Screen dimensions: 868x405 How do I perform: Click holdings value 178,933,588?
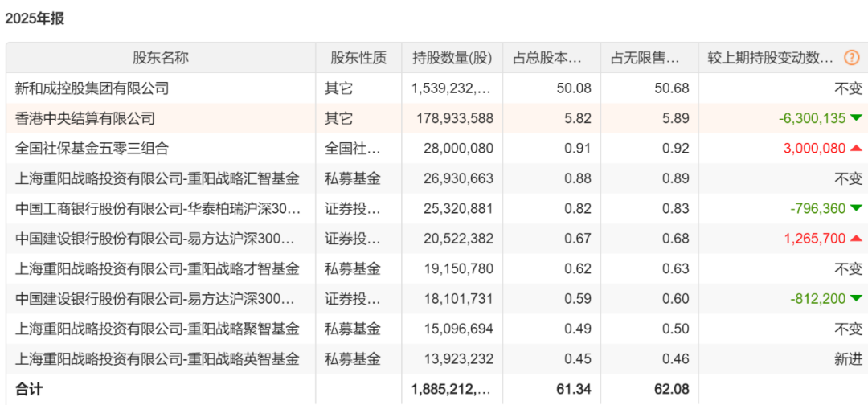(x=457, y=118)
